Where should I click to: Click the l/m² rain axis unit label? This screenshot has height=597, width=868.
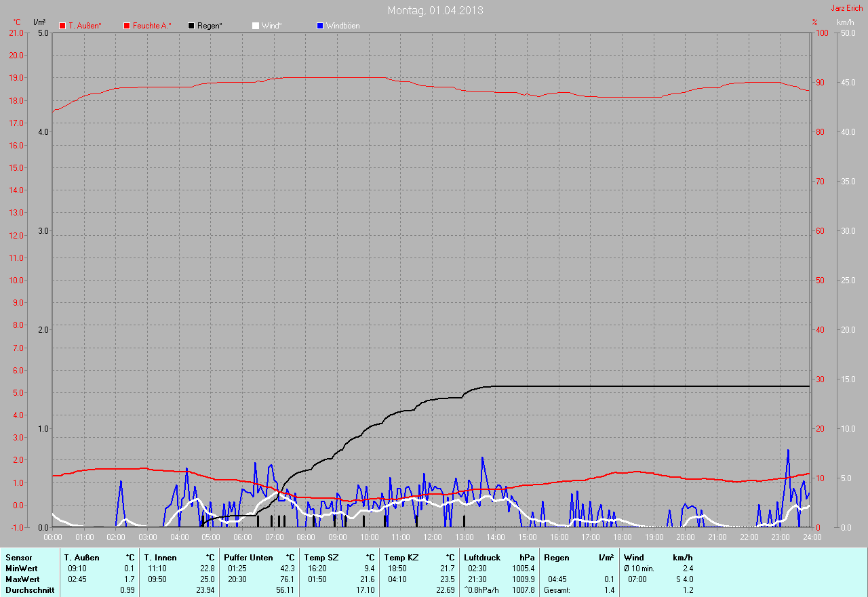39,22
